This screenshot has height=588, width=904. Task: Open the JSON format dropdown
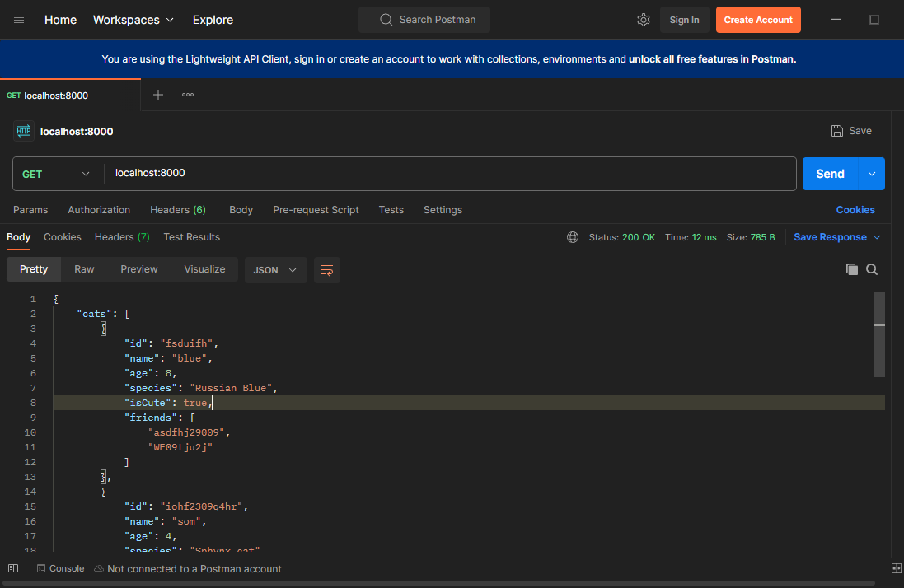(x=275, y=270)
